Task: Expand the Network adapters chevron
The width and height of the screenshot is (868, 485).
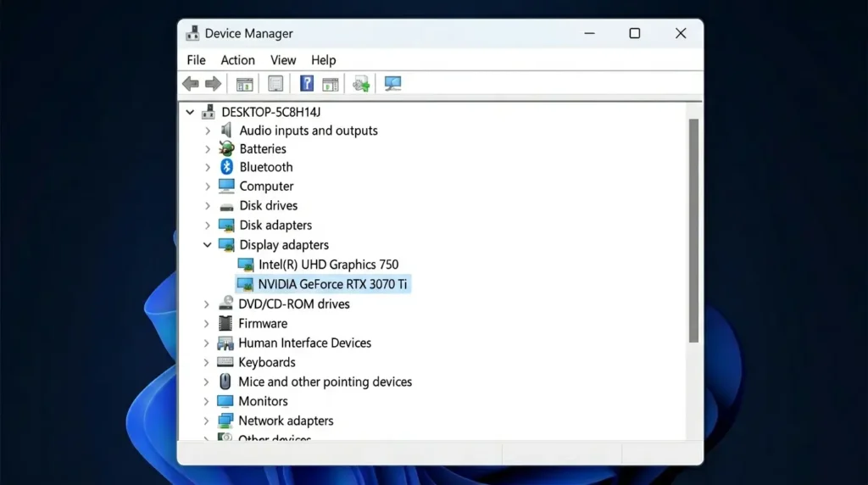Action: click(x=207, y=421)
